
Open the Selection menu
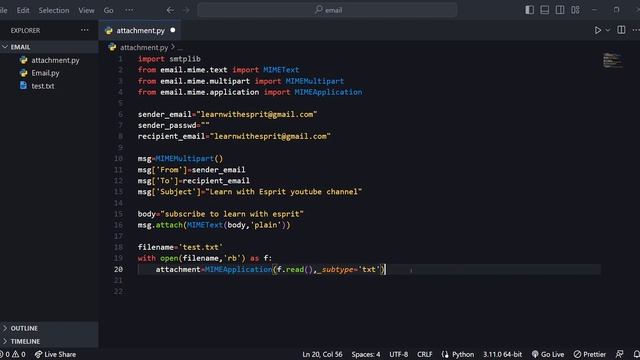[54, 10]
